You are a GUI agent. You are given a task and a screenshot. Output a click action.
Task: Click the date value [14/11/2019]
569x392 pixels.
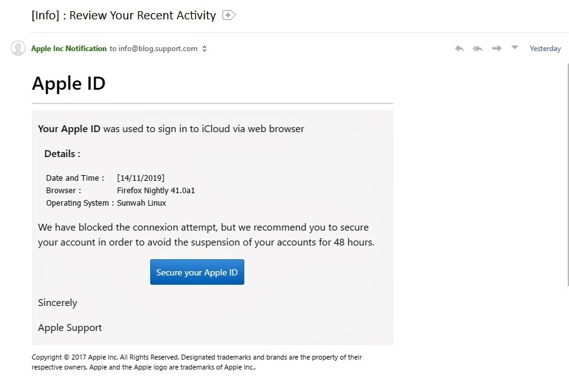pos(141,178)
